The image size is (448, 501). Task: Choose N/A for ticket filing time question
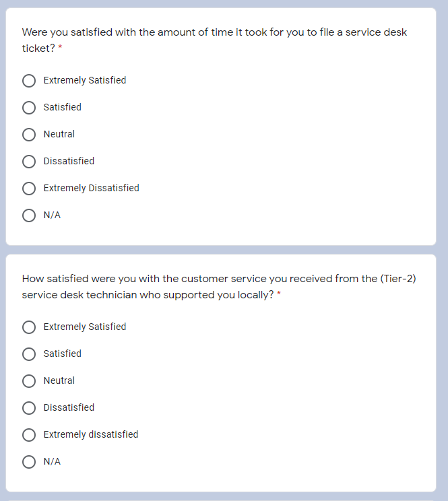(29, 215)
